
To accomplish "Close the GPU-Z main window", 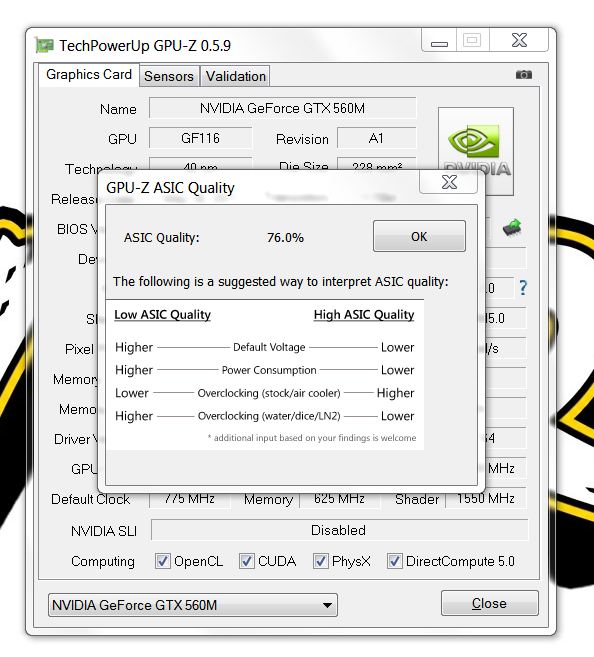I will (519, 40).
